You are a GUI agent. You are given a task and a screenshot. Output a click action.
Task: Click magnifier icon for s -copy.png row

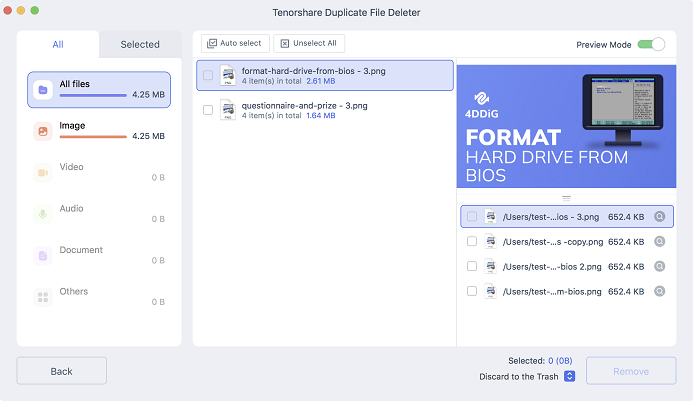(659, 241)
